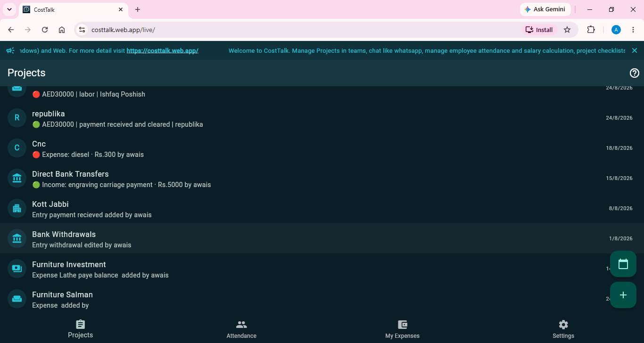This screenshot has width=644, height=343.
Task: Click the 15/8/2026 date
Action: 619,178
